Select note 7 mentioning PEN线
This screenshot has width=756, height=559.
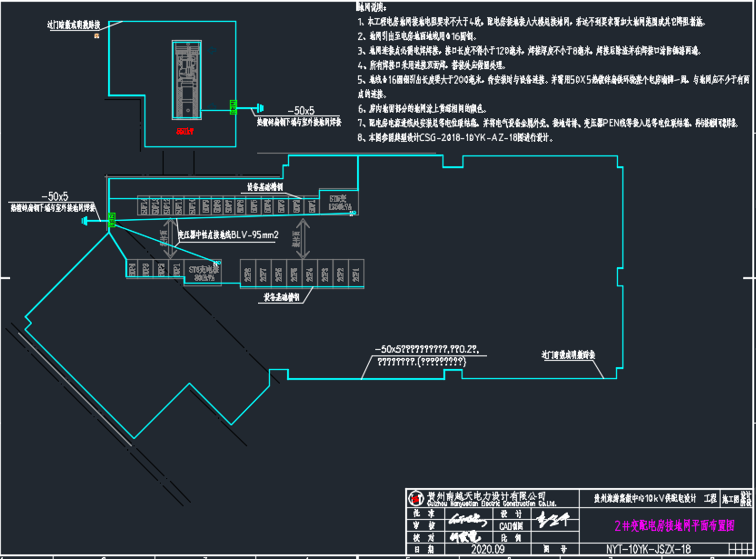pos(548,123)
